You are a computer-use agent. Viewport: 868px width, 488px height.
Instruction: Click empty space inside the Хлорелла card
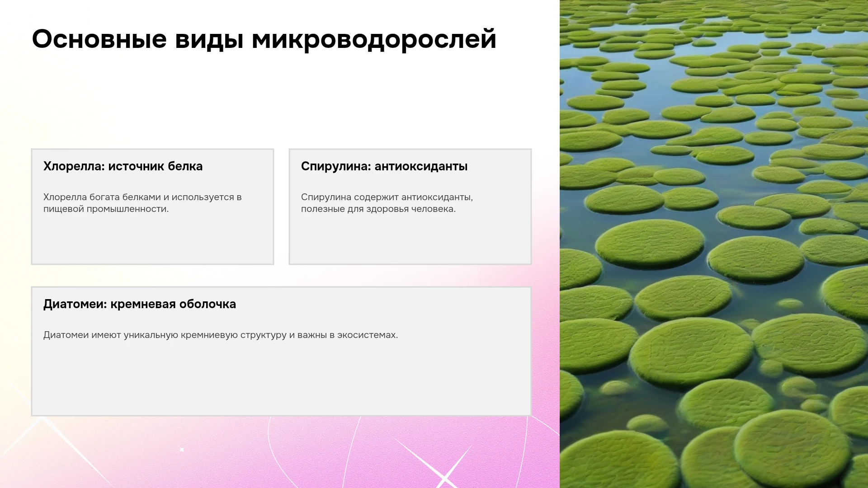click(x=152, y=239)
